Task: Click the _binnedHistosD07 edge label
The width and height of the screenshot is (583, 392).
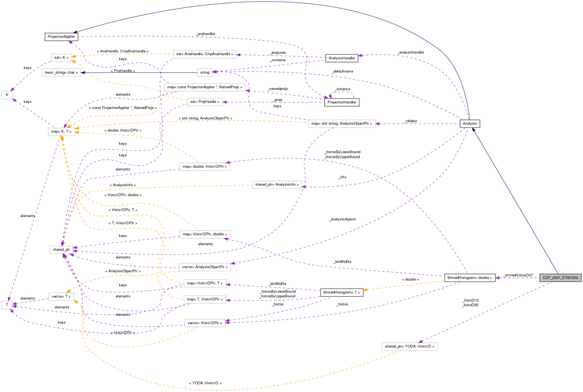Action: [518, 275]
